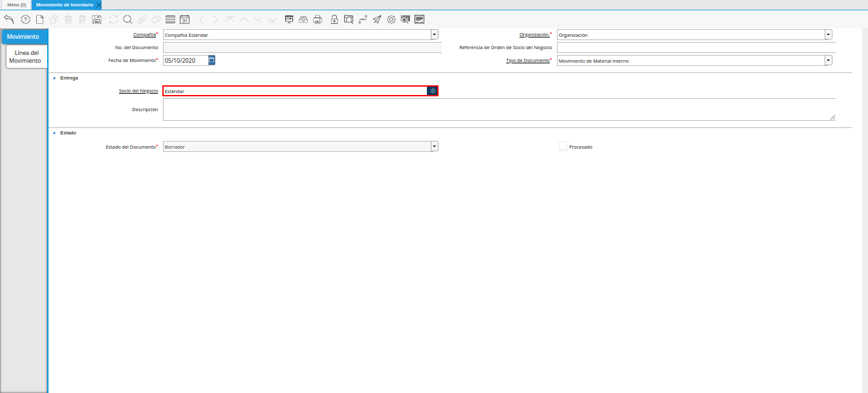Open the chat bubbles icon
Image resolution: width=868 pixels, height=393 pixels.
pos(156,19)
